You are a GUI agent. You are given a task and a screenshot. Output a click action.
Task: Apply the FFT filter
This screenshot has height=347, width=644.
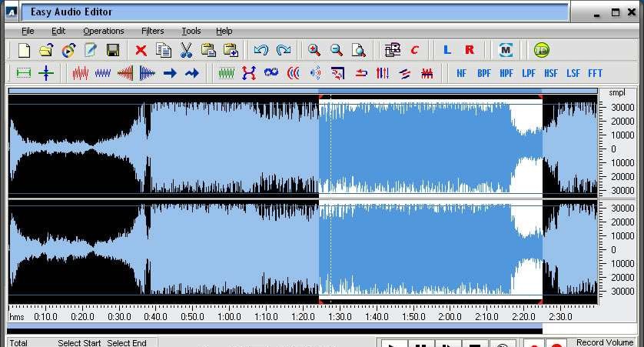click(x=595, y=74)
